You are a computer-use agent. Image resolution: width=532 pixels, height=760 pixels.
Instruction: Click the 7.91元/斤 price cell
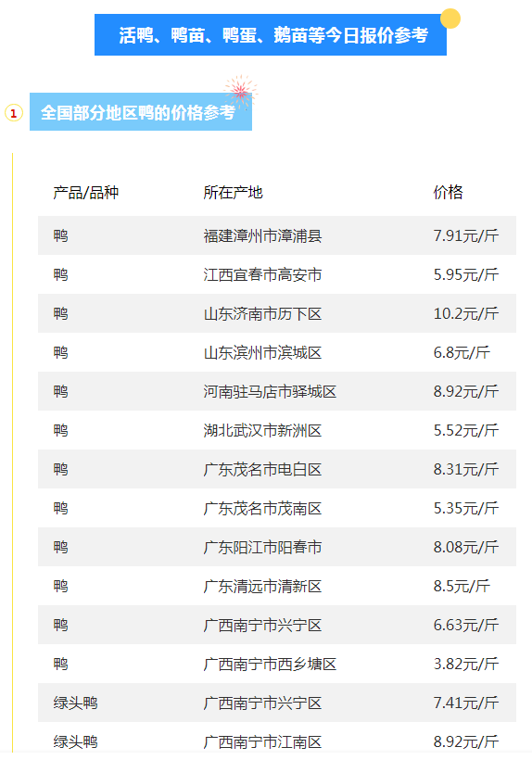tap(466, 236)
